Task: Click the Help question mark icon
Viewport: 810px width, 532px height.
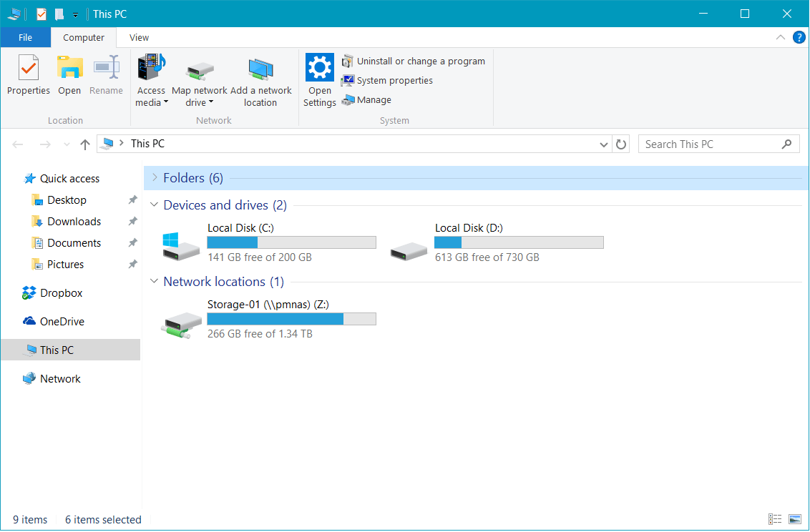Action: pos(799,38)
